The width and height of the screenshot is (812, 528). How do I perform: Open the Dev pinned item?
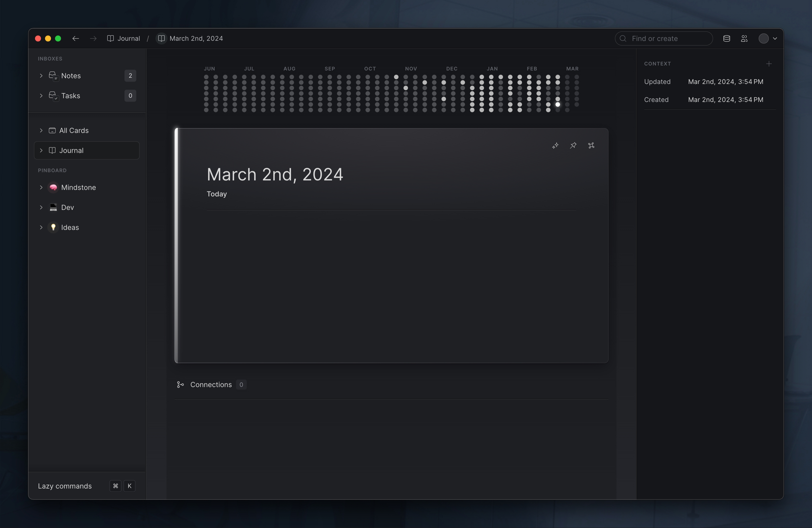[x=87, y=207]
